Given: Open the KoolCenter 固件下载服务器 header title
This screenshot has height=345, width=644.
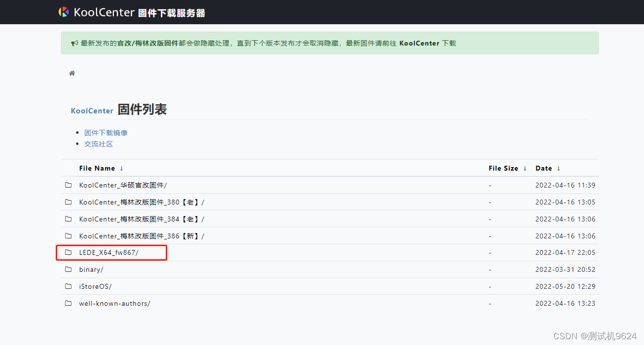Looking at the screenshot, I should (140, 13).
